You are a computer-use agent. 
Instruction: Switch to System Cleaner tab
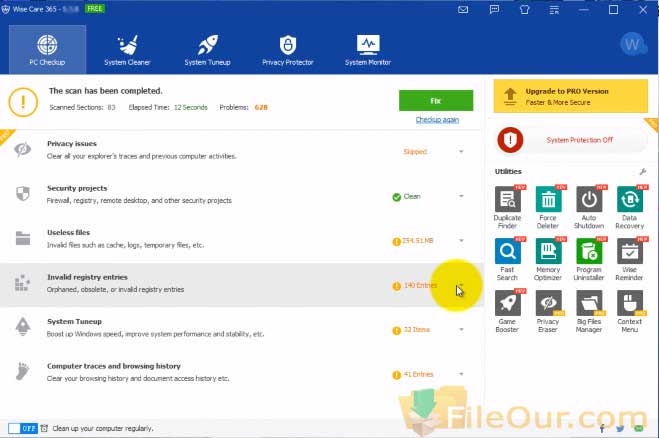tap(127, 50)
